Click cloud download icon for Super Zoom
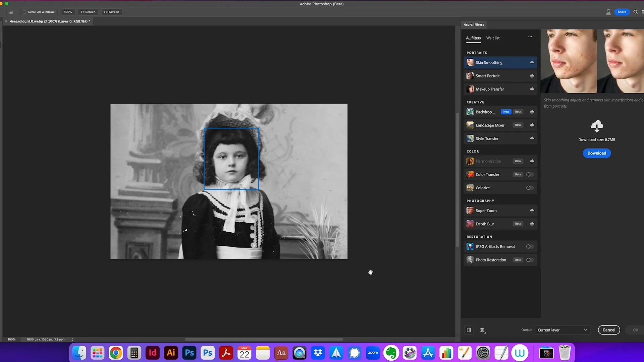The width and height of the screenshot is (644, 362). point(532,210)
